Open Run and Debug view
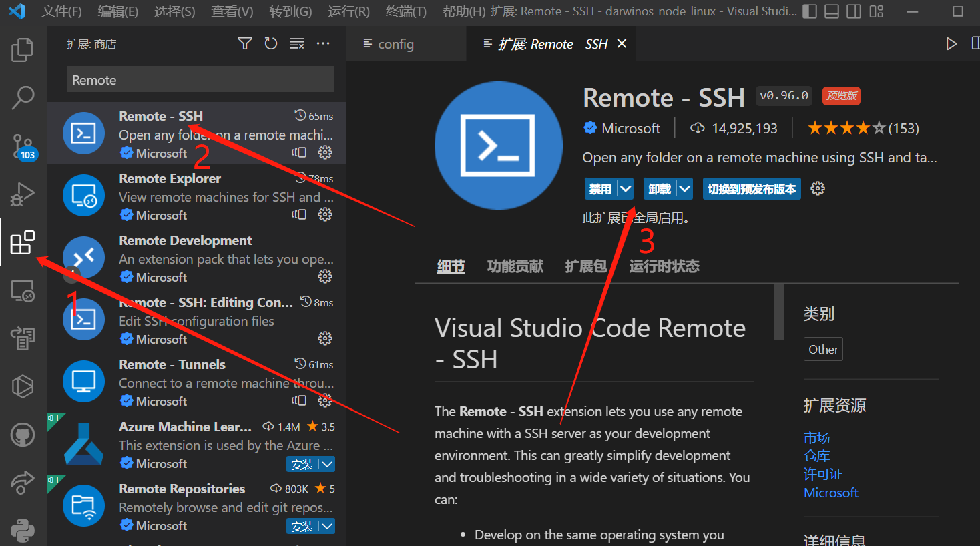Image resolution: width=980 pixels, height=546 pixels. point(23,194)
